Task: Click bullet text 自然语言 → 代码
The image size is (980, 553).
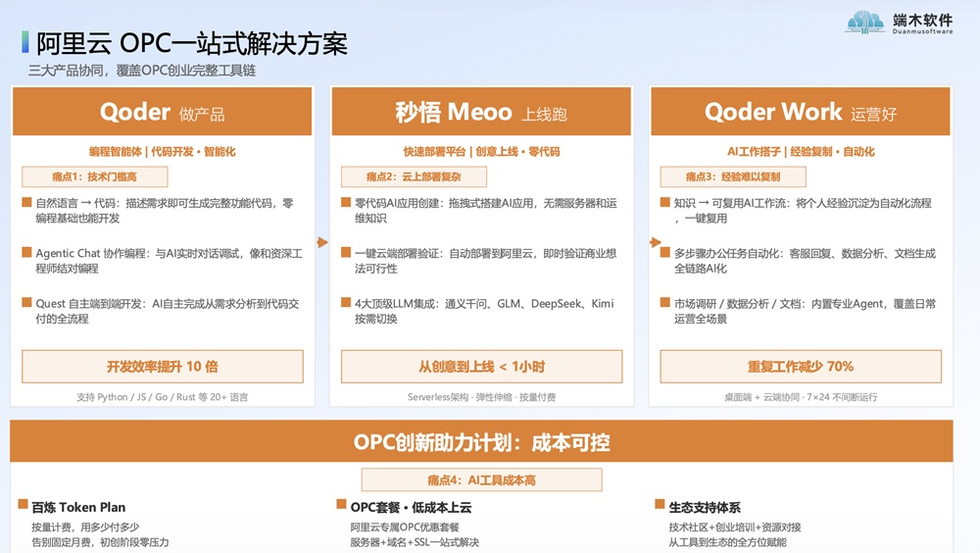Action: [x=75, y=203]
